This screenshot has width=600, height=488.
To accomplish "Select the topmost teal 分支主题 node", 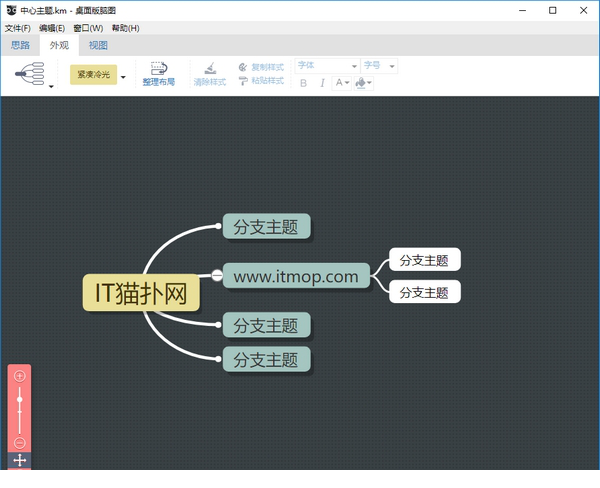I will tap(266, 226).
